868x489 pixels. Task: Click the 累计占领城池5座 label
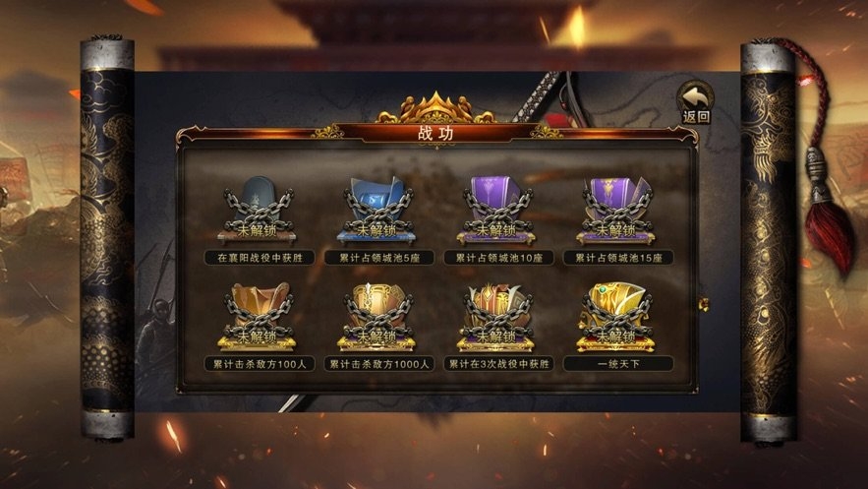(379, 258)
